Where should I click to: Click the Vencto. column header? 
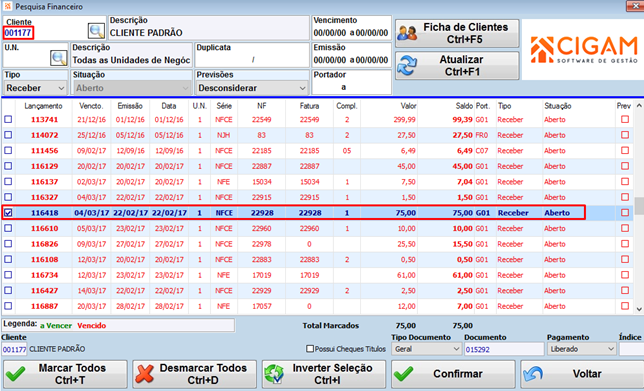coord(91,106)
